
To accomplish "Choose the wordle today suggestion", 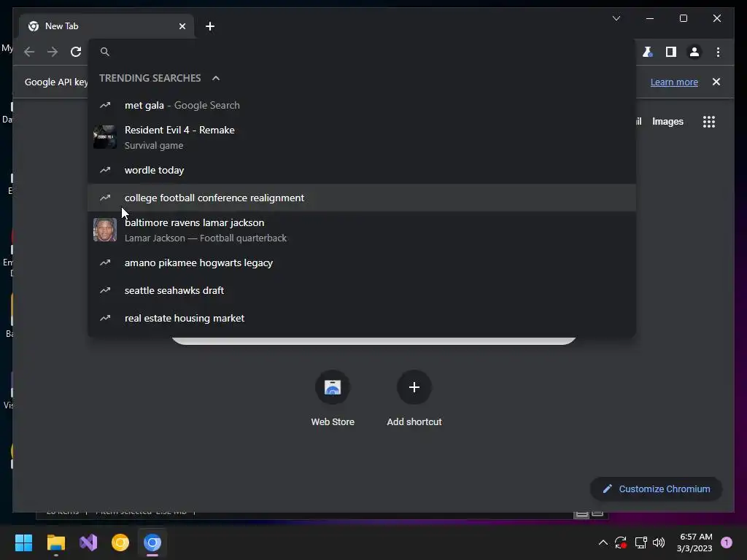I will coord(362,170).
